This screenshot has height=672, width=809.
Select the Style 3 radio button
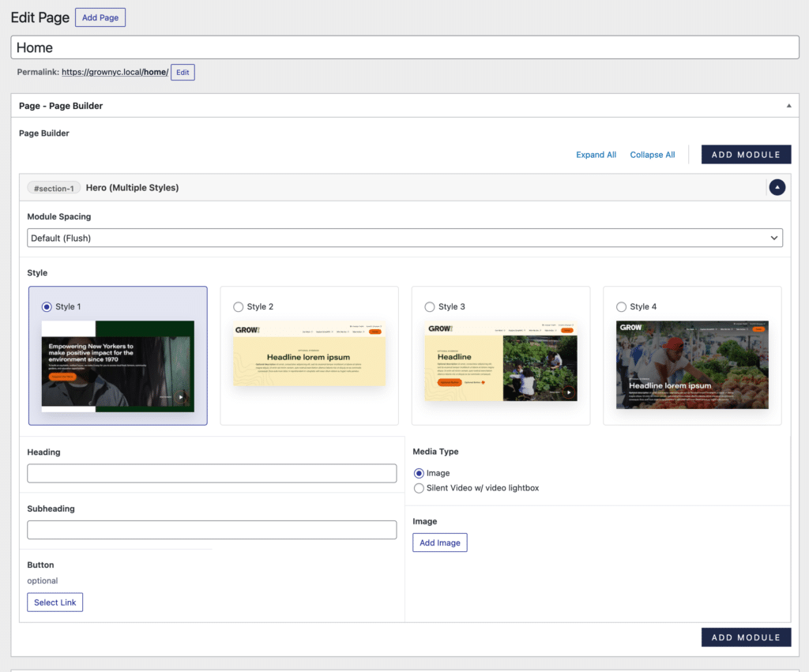point(430,307)
